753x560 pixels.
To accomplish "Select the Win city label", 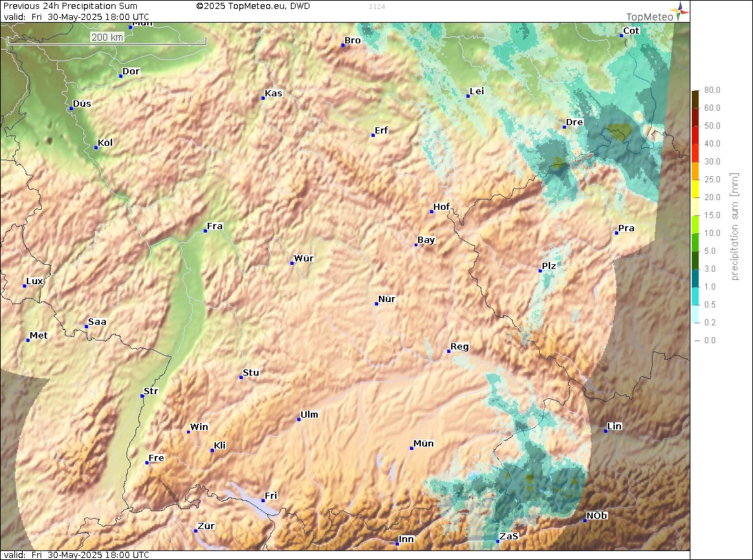I will click(x=199, y=427).
